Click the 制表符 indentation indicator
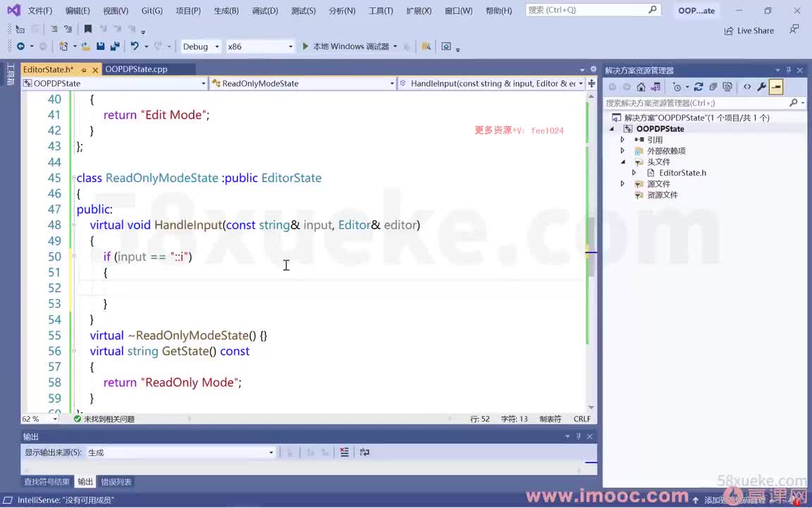 (x=550, y=419)
